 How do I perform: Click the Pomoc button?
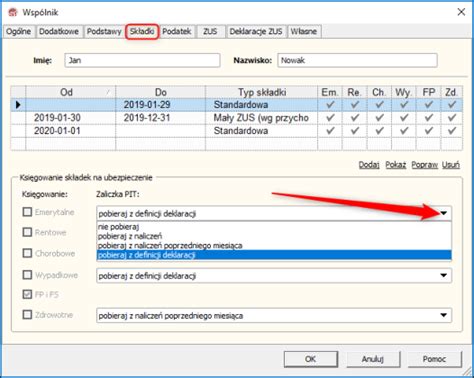[x=435, y=359]
